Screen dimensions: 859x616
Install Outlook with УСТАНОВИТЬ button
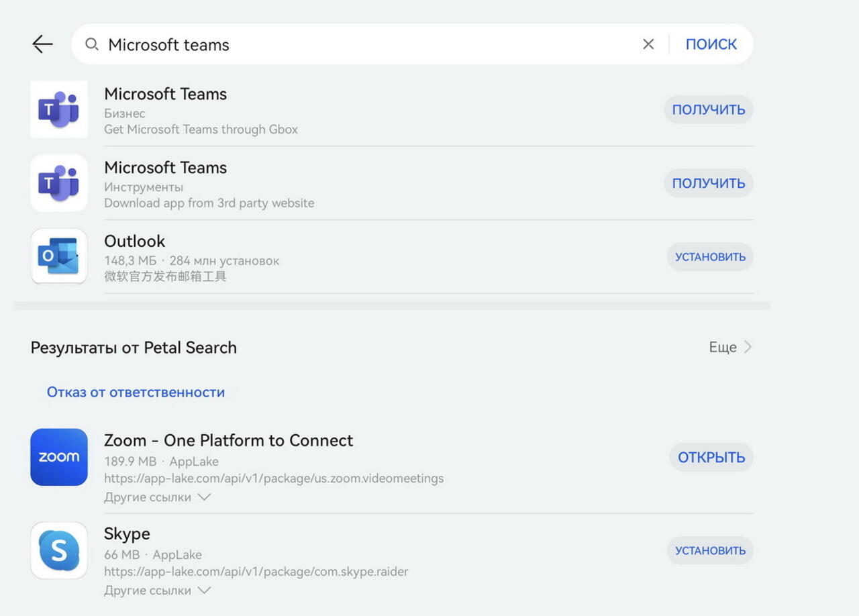pos(709,257)
